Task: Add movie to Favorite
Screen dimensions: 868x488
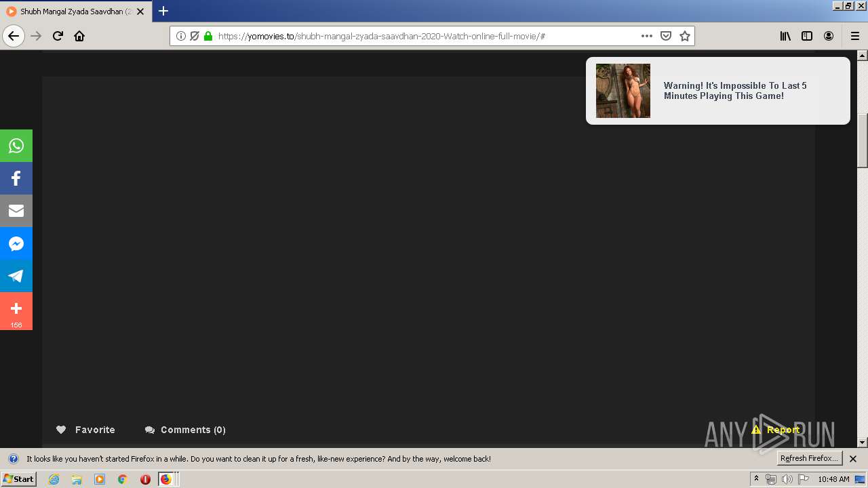Action: (x=85, y=430)
